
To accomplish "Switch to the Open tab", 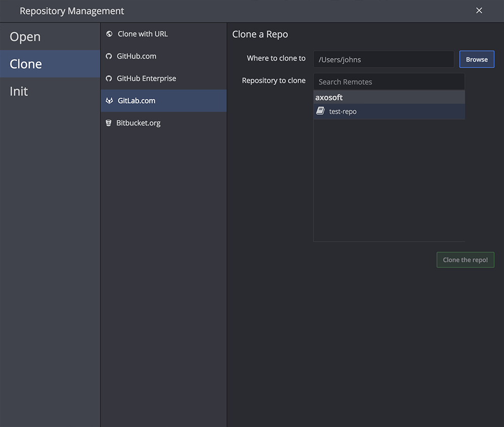I will 25,37.
